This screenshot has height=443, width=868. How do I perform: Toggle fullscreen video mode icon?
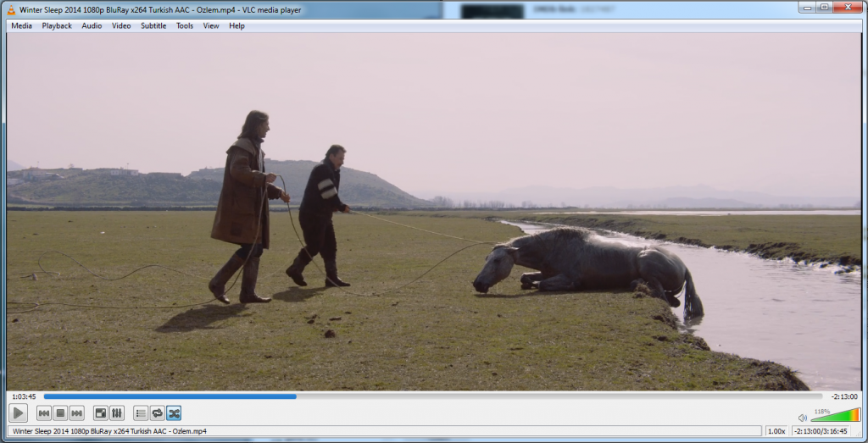[x=100, y=413]
